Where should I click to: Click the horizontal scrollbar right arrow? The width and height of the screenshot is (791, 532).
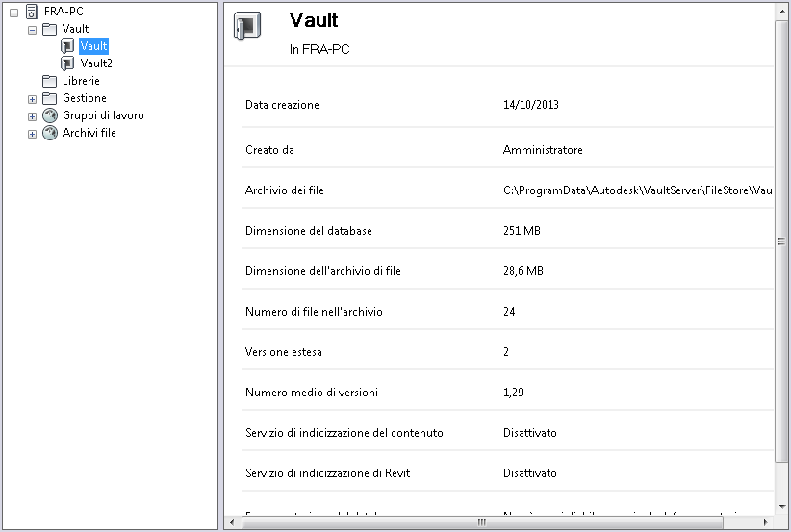pyautogui.click(x=768, y=522)
